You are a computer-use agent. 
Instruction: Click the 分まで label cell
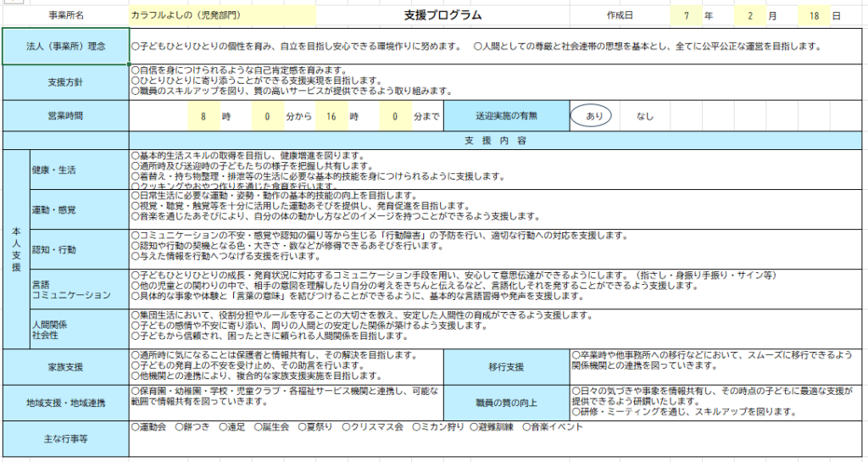click(427, 117)
